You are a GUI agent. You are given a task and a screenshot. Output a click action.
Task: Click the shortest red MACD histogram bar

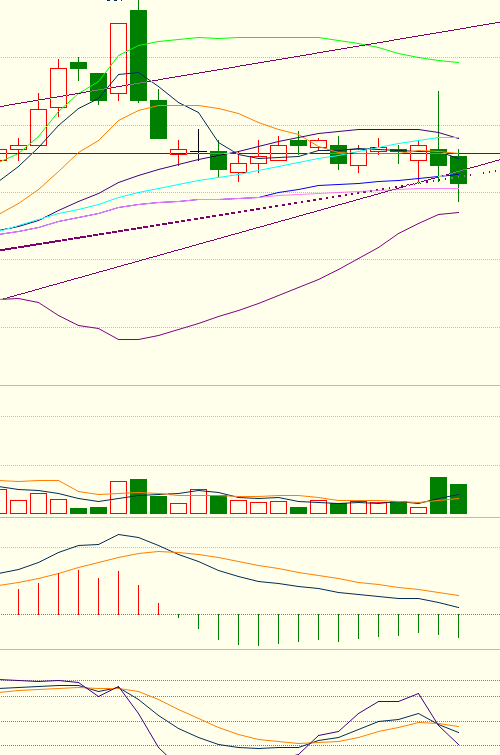point(158,609)
